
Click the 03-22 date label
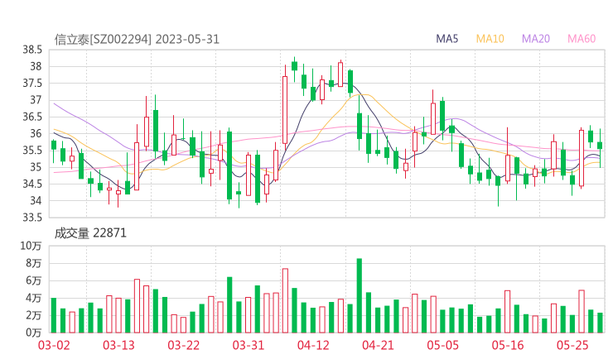[x=183, y=345]
